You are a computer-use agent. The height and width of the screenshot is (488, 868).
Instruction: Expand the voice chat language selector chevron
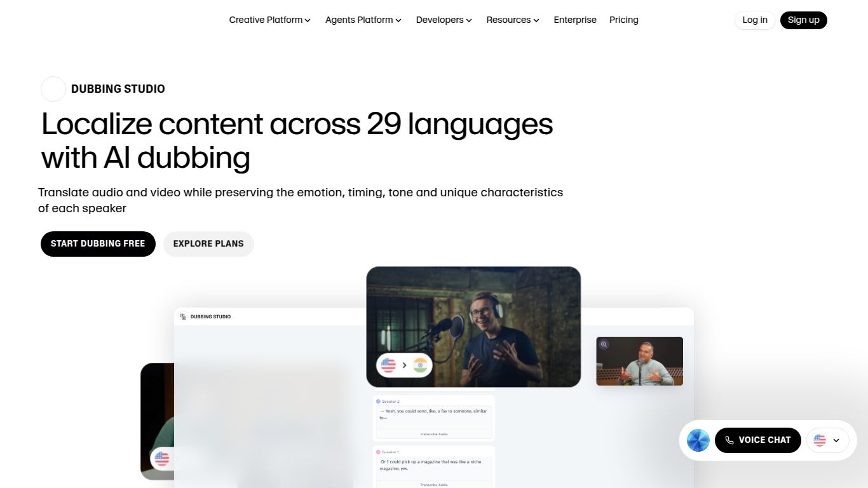tap(836, 440)
